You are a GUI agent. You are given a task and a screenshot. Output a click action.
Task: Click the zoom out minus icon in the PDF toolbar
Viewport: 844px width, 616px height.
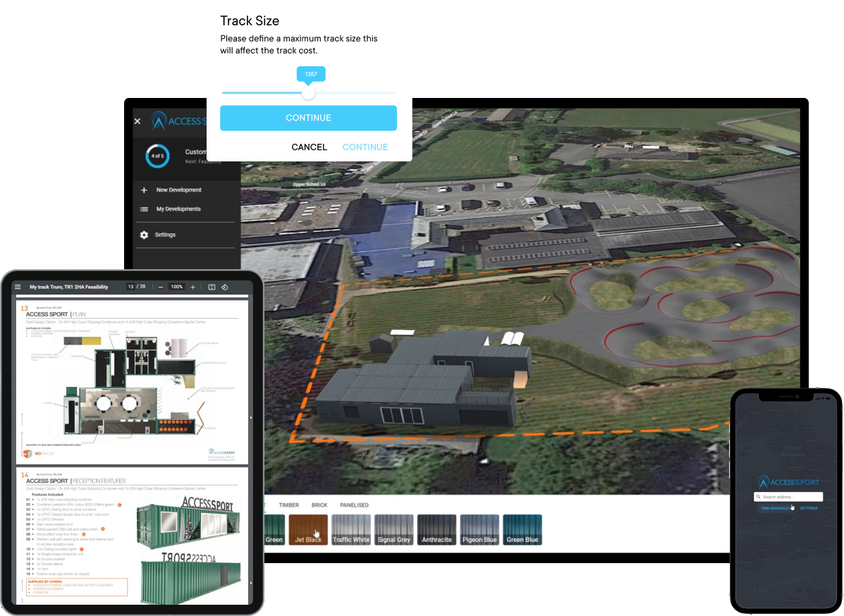[x=160, y=288]
